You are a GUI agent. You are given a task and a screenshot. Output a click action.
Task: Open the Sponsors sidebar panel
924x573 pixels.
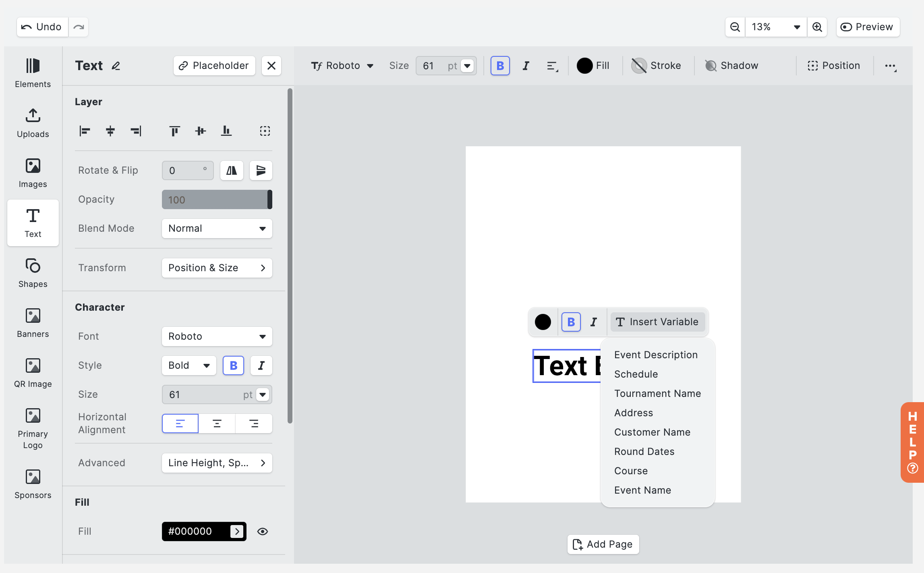(x=33, y=484)
